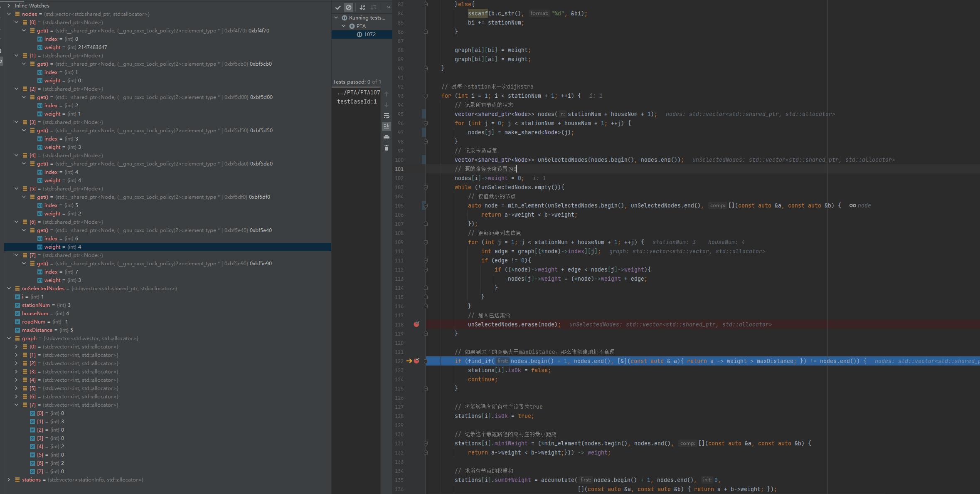
Task: Click the print console output icon
Action: pos(387,137)
